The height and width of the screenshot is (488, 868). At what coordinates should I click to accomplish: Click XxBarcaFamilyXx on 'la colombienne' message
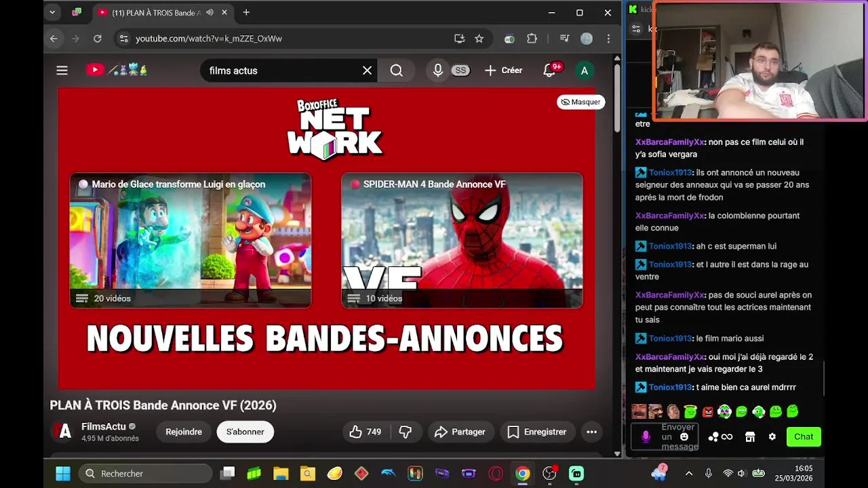click(x=670, y=216)
